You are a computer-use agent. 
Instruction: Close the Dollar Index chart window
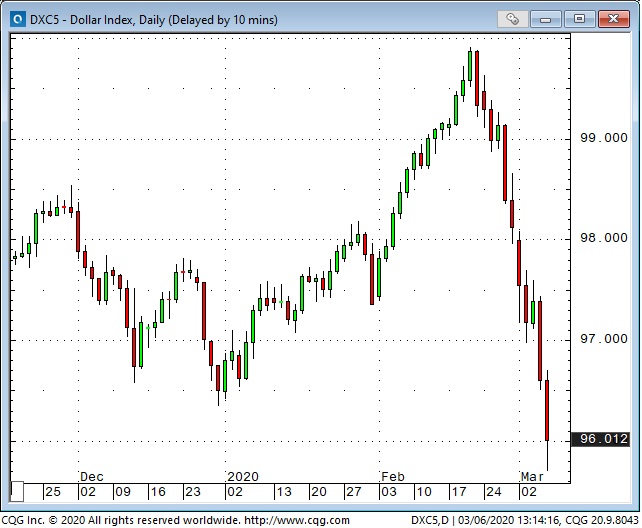coord(613,19)
